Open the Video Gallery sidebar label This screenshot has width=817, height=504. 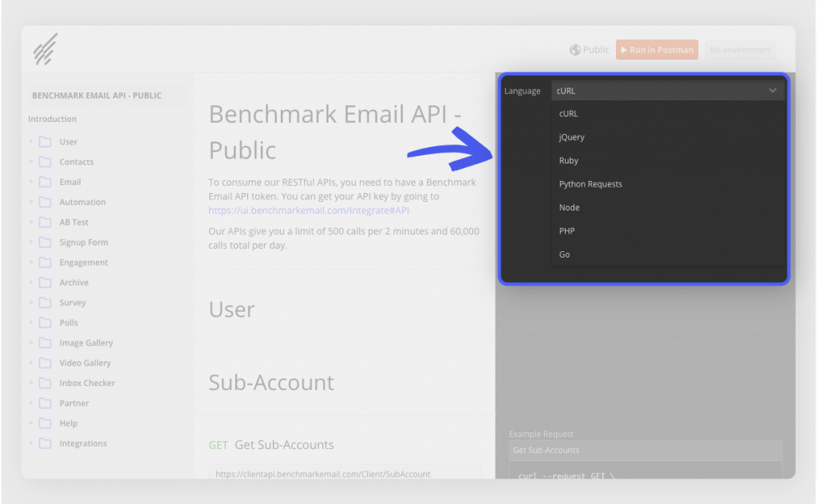coord(85,363)
